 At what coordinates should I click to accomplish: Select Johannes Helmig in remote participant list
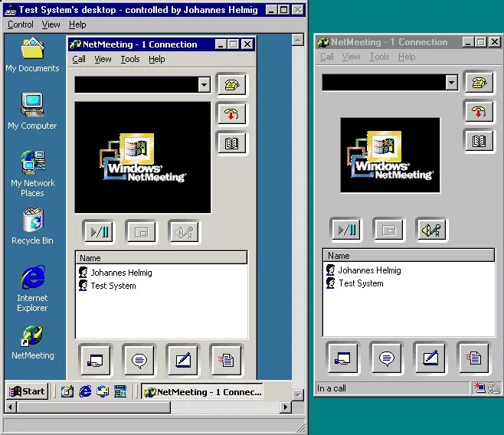click(x=116, y=273)
